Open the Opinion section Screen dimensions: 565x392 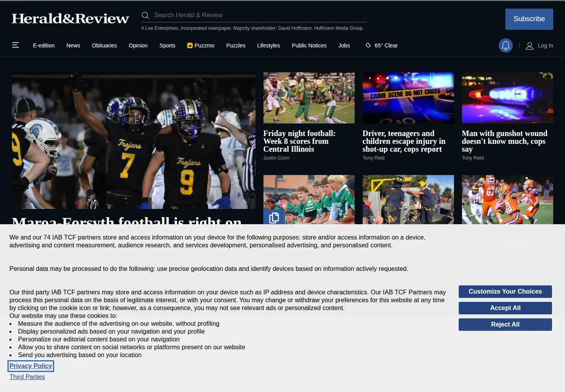click(138, 45)
